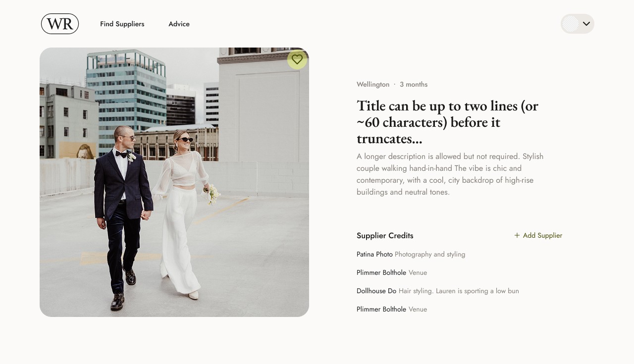Toggle the heart favorite on the photo
The height and width of the screenshot is (364, 634).
pyautogui.click(x=297, y=59)
